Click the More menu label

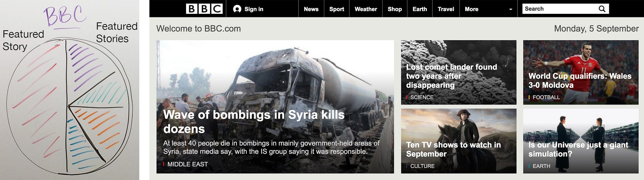[471, 9]
